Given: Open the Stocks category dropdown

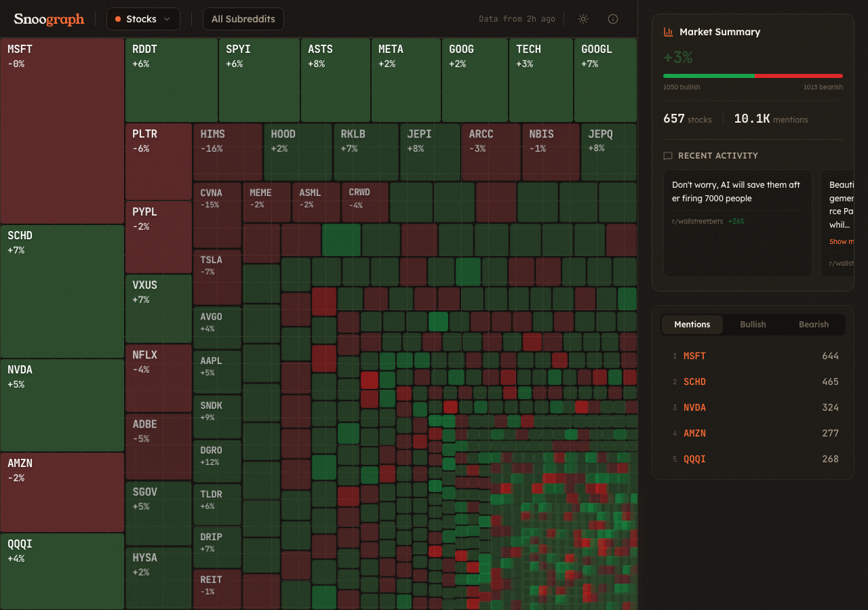Looking at the screenshot, I should click(142, 19).
